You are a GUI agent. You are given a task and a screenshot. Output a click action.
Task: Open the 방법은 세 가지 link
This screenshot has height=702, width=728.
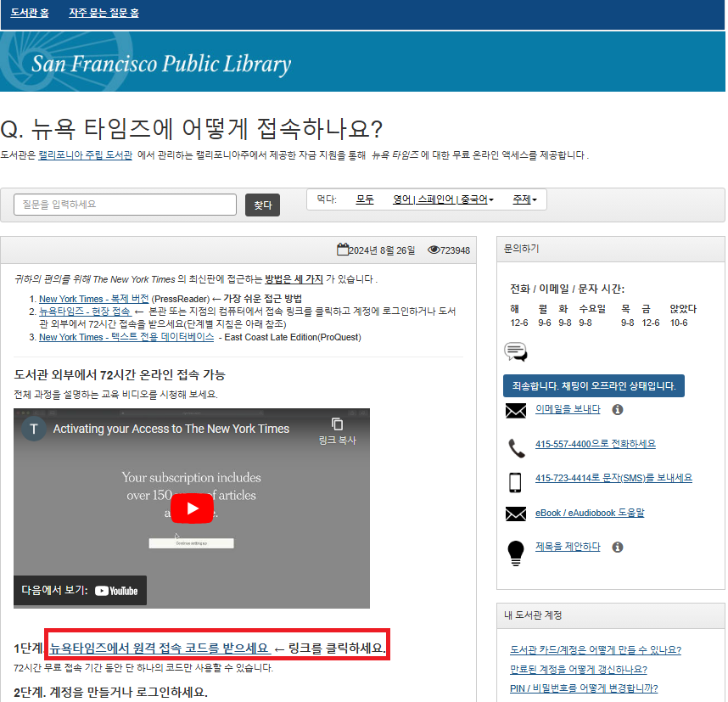tap(294, 279)
